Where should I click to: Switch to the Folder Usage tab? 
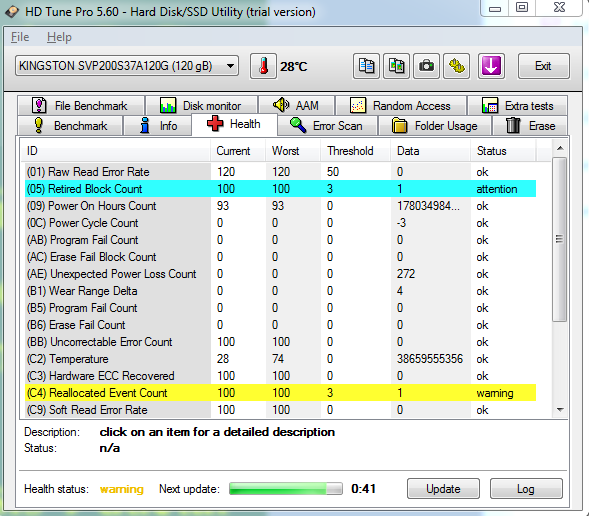435,125
